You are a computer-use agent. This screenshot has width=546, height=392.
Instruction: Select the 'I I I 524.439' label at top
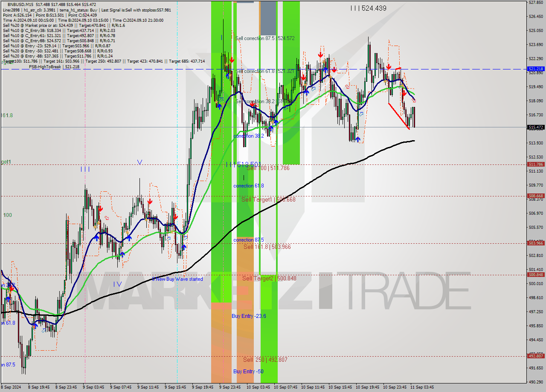368,8
